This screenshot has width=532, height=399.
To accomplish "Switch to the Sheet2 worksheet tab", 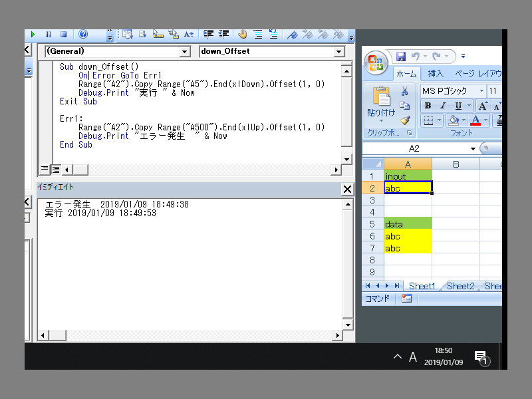I will tap(460, 286).
